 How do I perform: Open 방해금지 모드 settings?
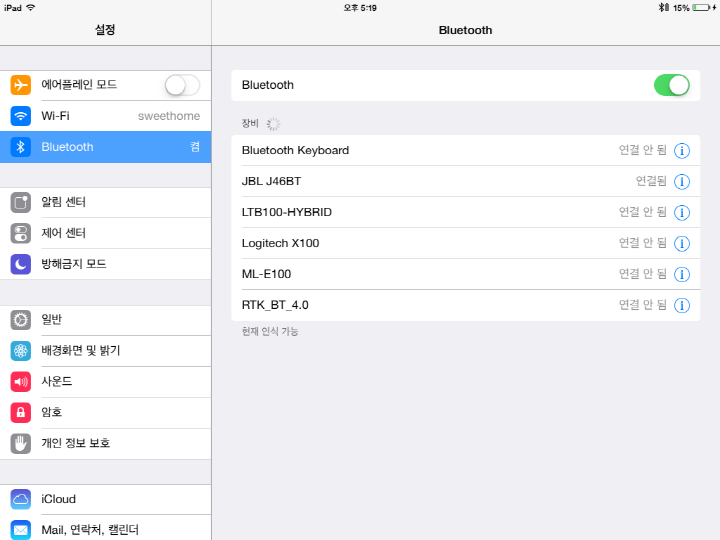pyautogui.click(x=106, y=264)
